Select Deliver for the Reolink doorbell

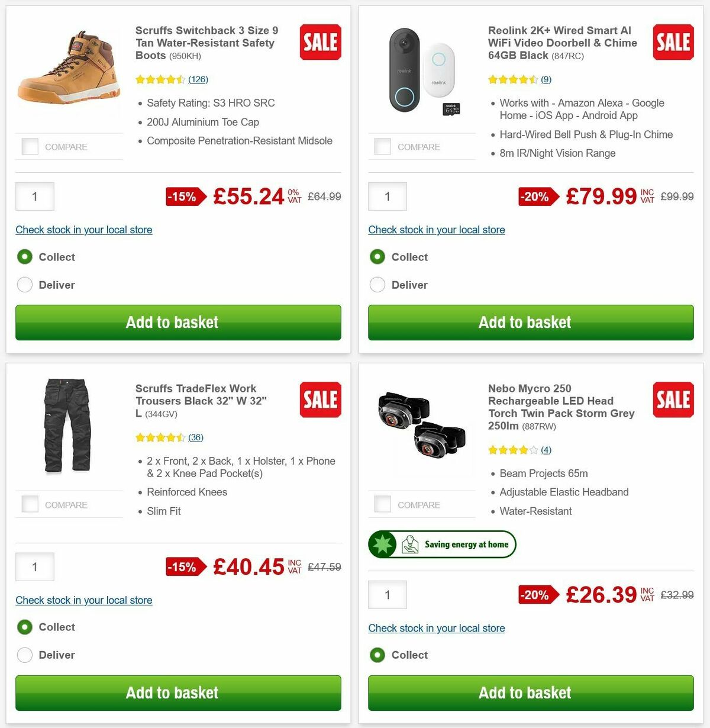[x=377, y=285]
